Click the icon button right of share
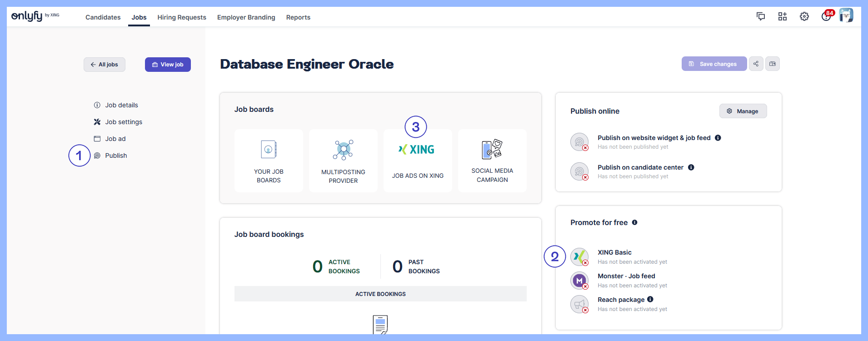Image resolution: width=868 pixels, height=341 pixels. tap(772, 64)
